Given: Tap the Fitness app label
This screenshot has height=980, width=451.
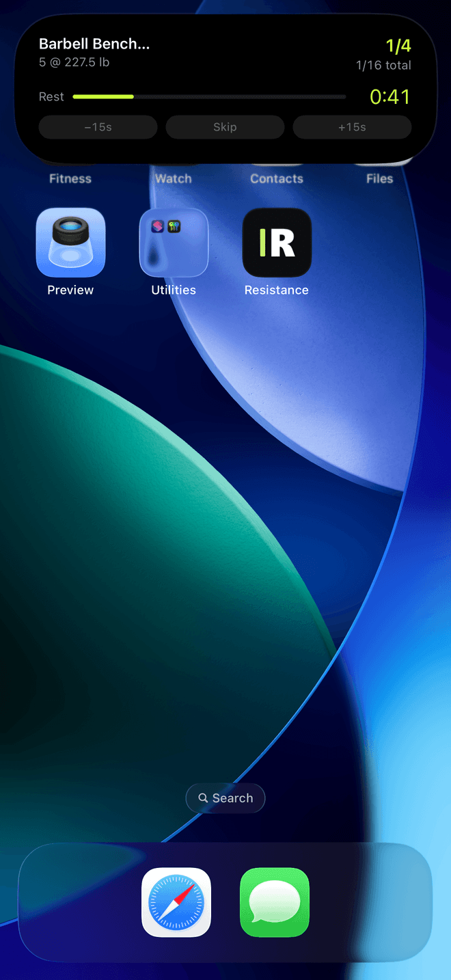Looking at the screenshot, I should [x=70, y=179].
